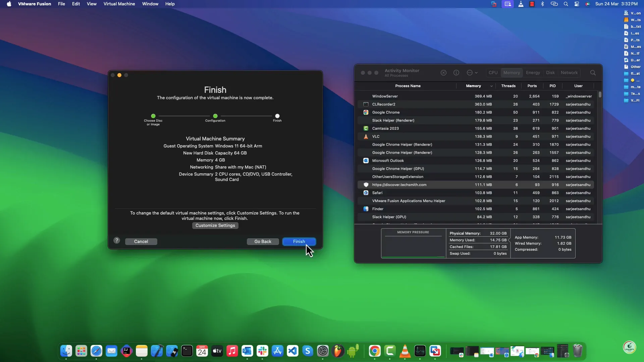Click the inspect process info icon
The width and height of the screenshot is (644, 362).
click(x=456, y=73)
